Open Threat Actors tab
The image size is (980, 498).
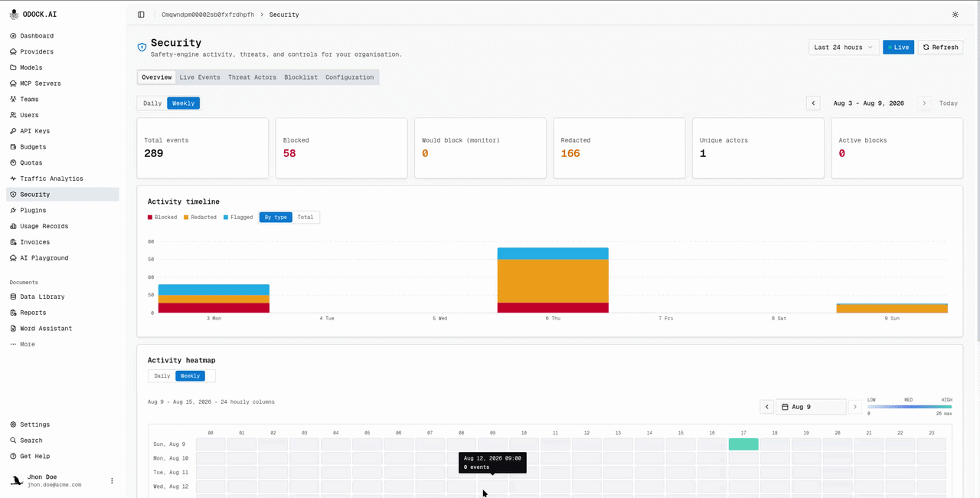(x=252, y=77)
